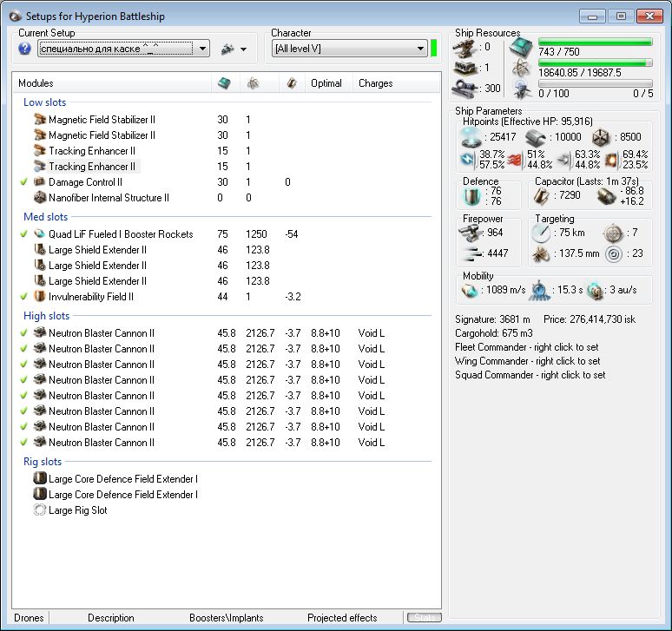Click Wing Commander - right click to set
672x631 pixels.
[528, 361]
